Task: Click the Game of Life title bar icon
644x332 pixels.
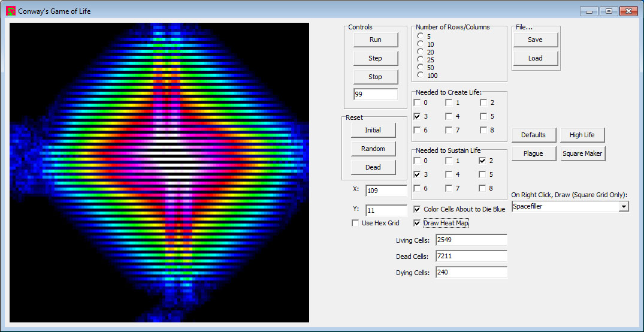Action: tap(11, 11)
